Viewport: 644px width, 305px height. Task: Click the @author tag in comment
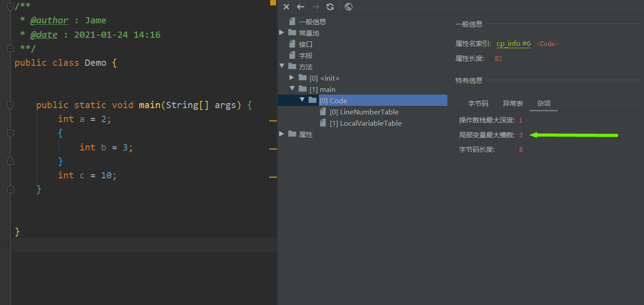49,20
